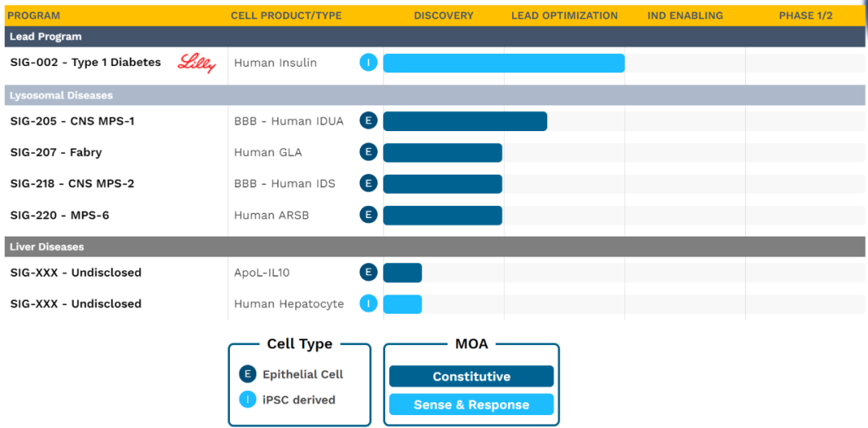The image size is (868, 428).
Task: Click the Epithelial icon next to BBB - Human IDS
Action: point(368,183)
